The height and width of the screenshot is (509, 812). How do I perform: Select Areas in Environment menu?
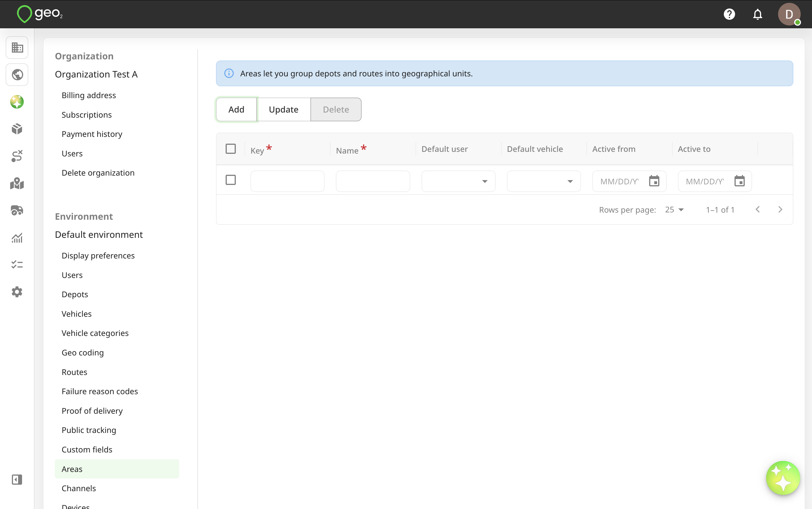tap(117, 469)
